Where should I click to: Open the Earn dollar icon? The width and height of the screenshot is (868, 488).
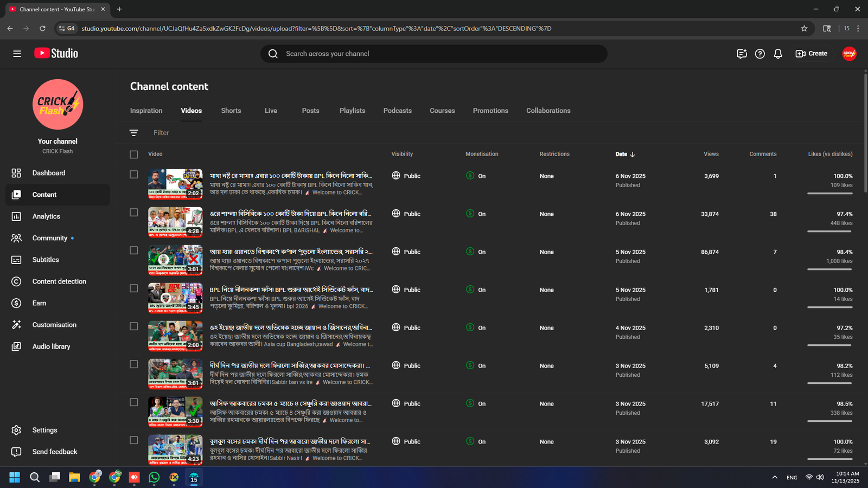(x=16, y=303)
